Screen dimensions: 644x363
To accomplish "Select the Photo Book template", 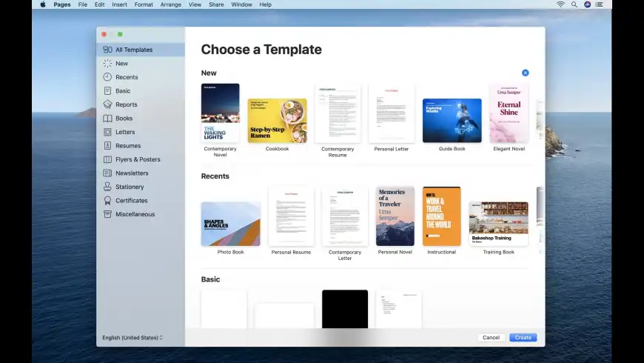I will pos(231,224).
